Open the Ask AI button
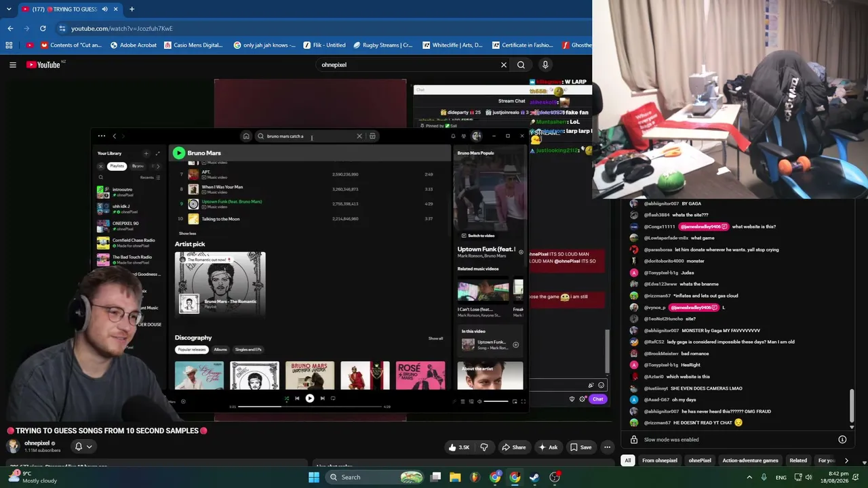The height and width of the screenshot is (488, 868). (x=548, y=447)
